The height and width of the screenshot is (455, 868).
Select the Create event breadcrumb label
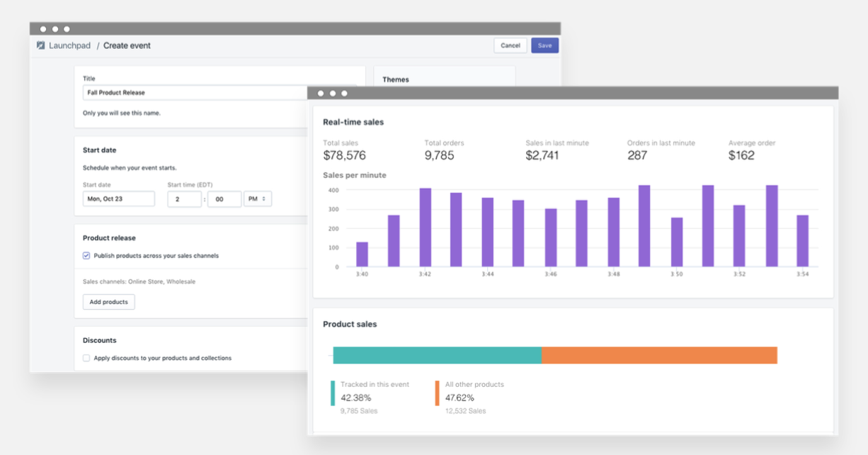coord(127,45)
